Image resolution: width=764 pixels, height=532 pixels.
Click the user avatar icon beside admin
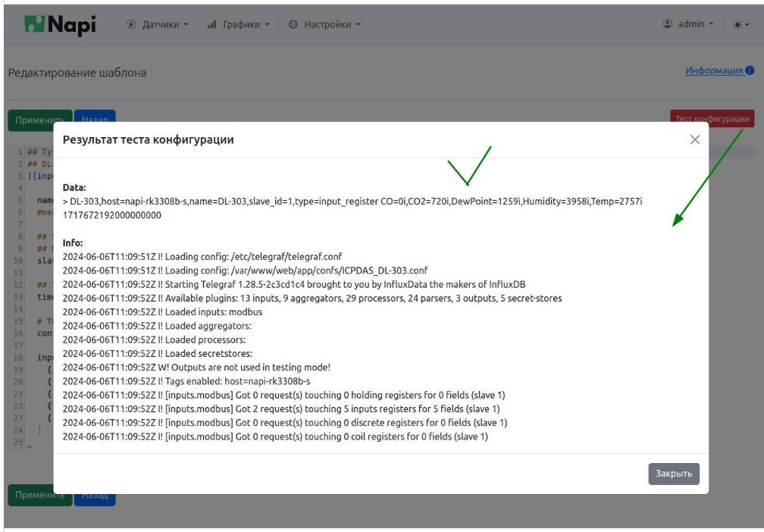coord(667,24)
